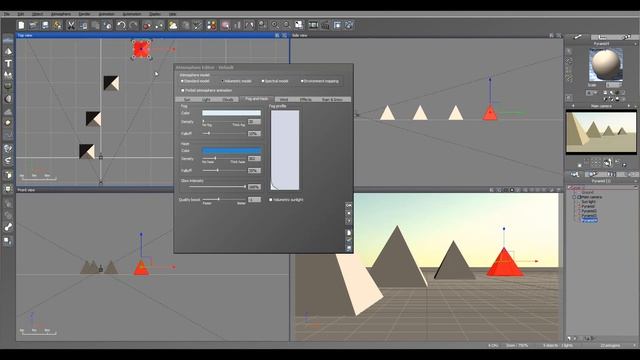Click the blue Haze color swatch
Viewport: 640px width, 360px height.
(x=231, y=151)
